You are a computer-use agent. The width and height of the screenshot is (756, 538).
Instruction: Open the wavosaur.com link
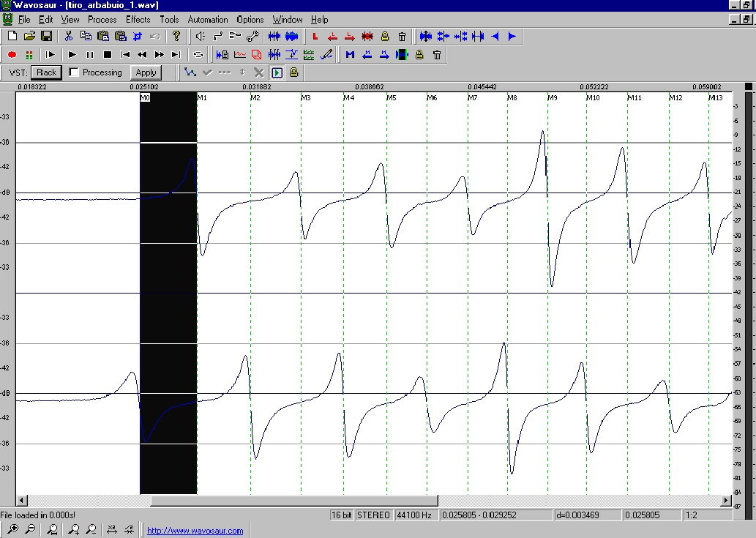pyautogui.click(x=195, y=531)
